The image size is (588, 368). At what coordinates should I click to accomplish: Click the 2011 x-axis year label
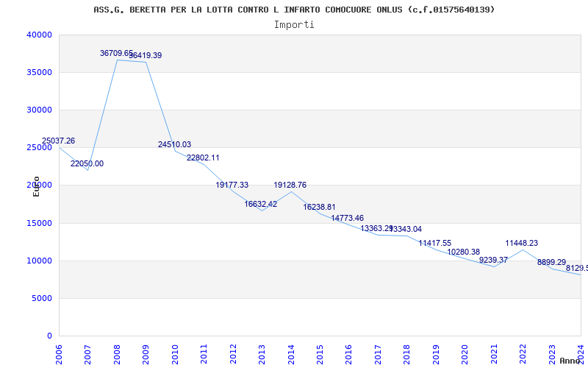click(204, 354)
